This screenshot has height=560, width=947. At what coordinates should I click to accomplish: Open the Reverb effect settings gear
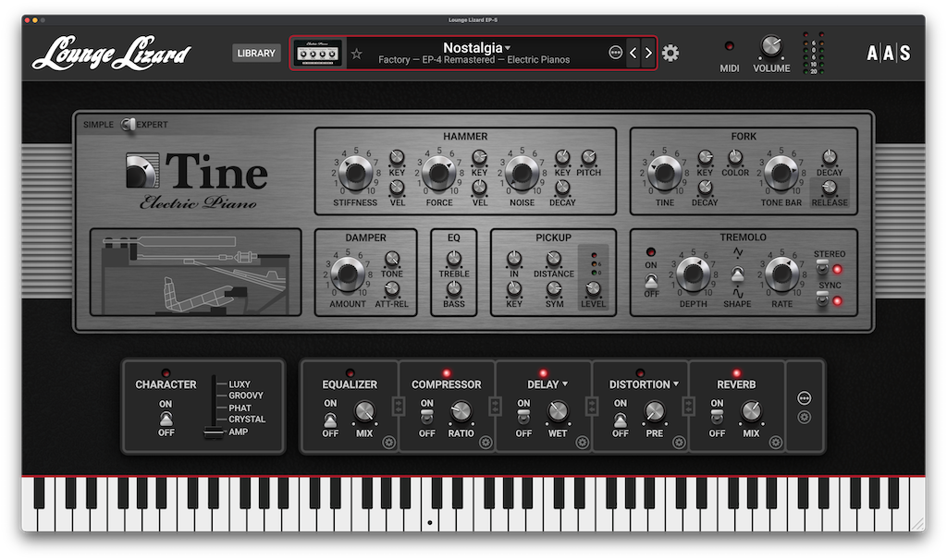pos(776,443)
